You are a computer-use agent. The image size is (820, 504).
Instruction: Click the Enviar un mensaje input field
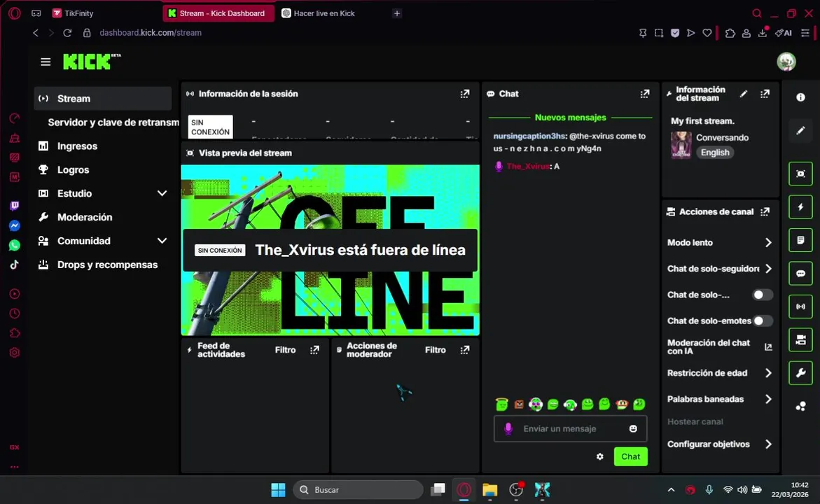point(570,428)
